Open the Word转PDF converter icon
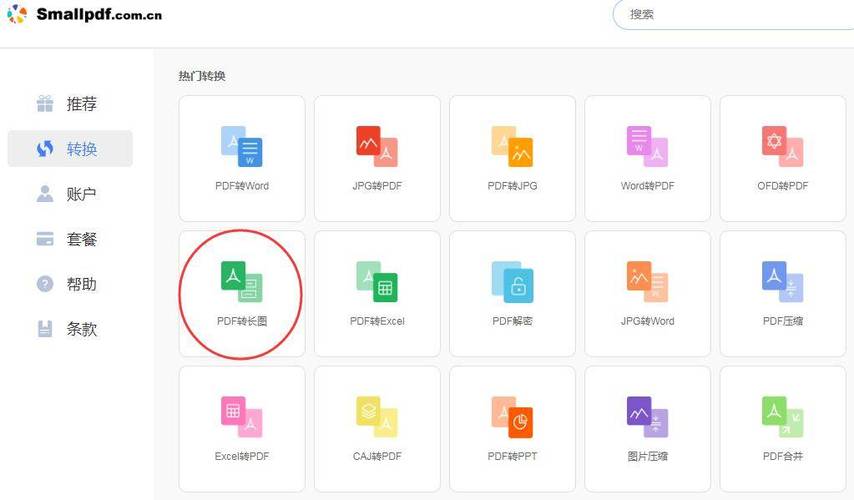854x500 pixels. coord(647,146)
